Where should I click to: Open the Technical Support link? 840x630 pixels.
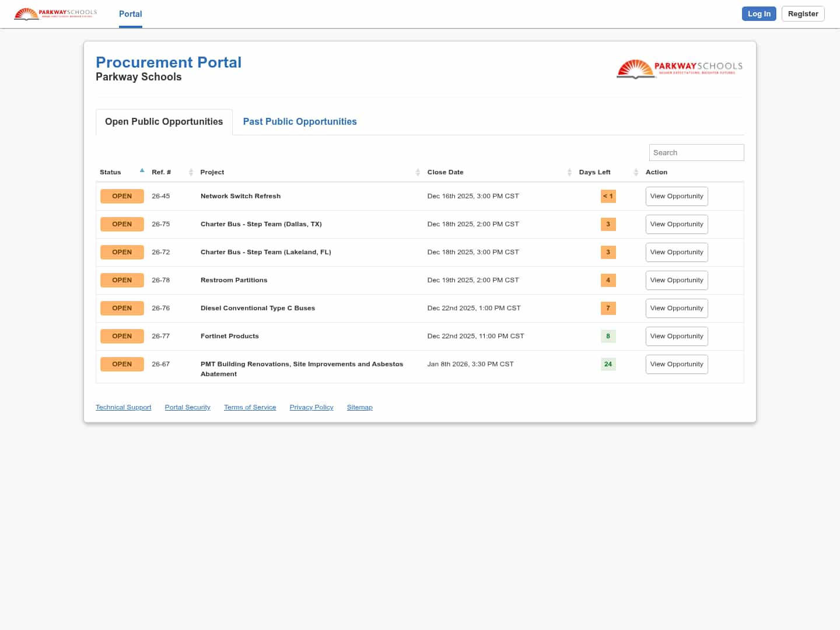(123, 407)
